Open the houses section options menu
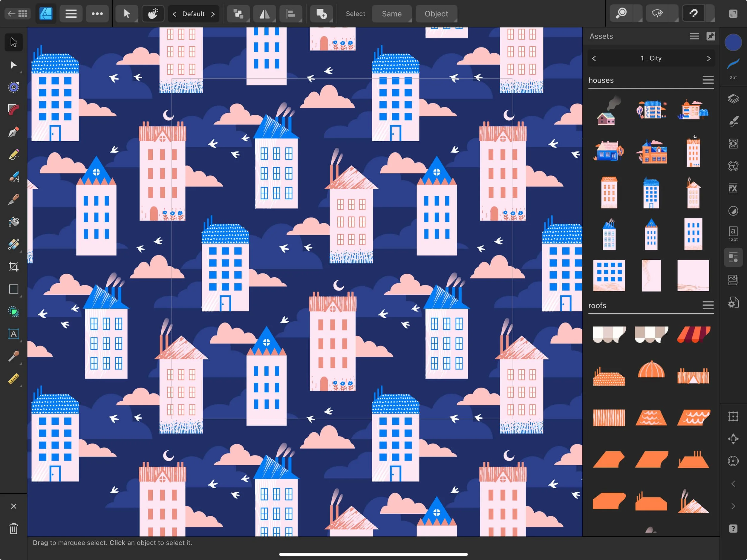The image size is (747, 560). [708, 80]
